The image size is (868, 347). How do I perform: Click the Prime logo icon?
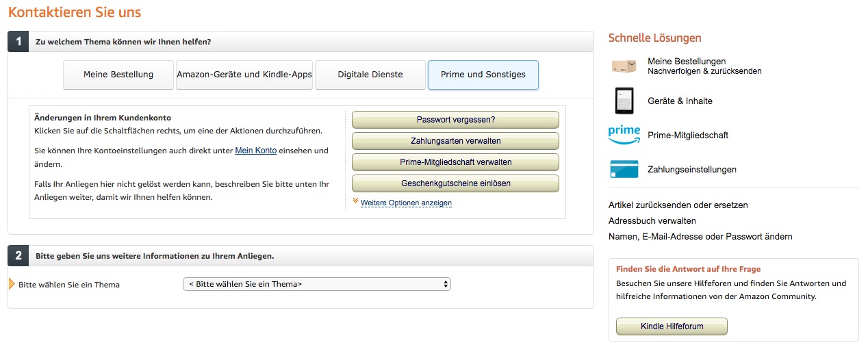coord(624,135)
